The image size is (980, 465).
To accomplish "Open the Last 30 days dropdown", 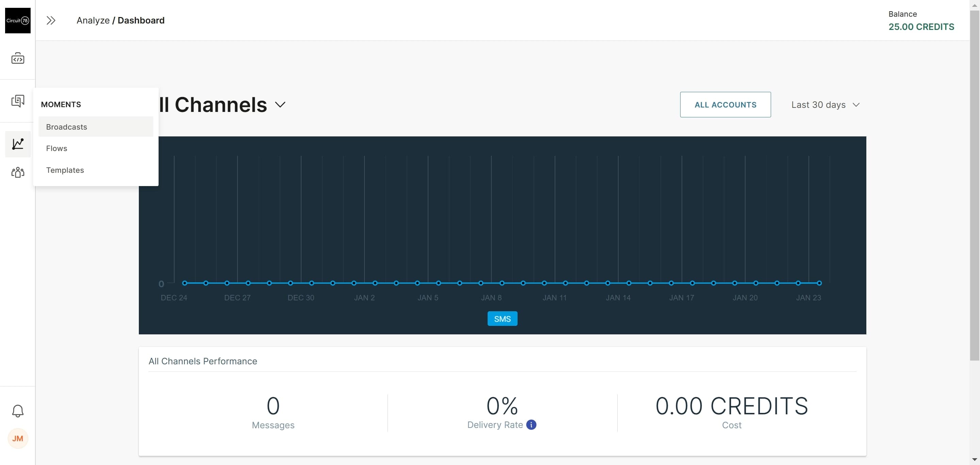I will (x=826, y=105).
